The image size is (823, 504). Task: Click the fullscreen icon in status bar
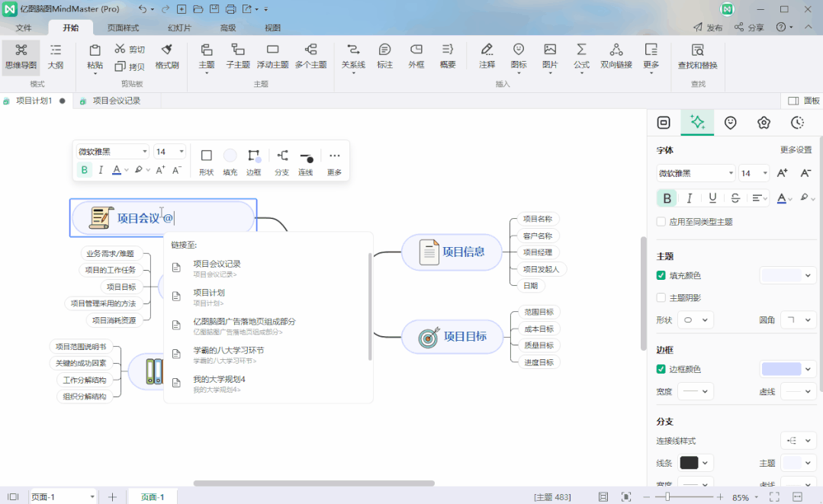point(774,496)
